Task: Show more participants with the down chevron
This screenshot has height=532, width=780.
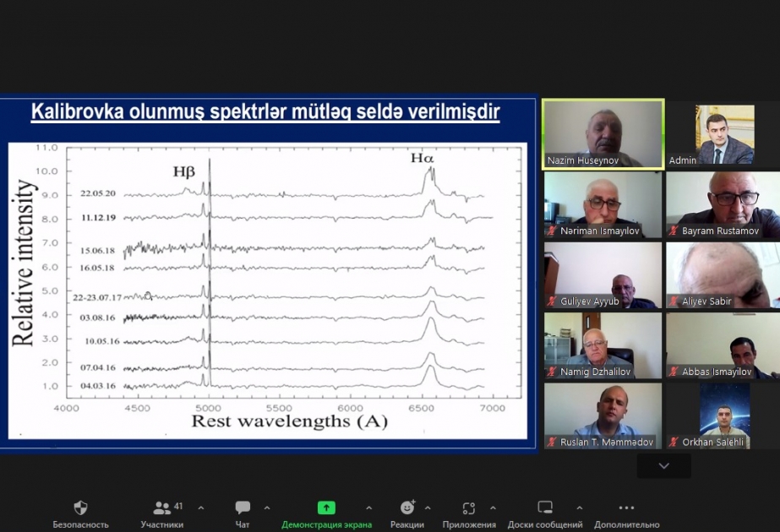Action: coord(664,466)
